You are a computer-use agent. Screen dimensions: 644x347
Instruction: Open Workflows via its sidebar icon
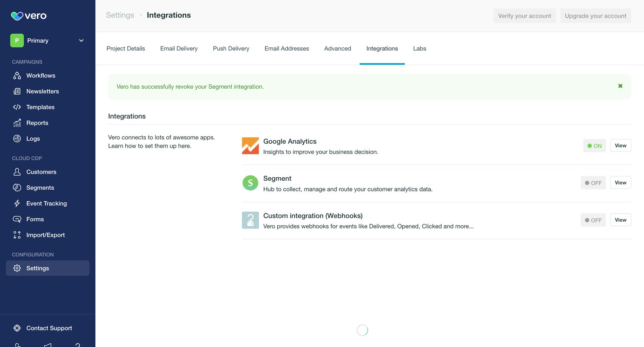17,75
